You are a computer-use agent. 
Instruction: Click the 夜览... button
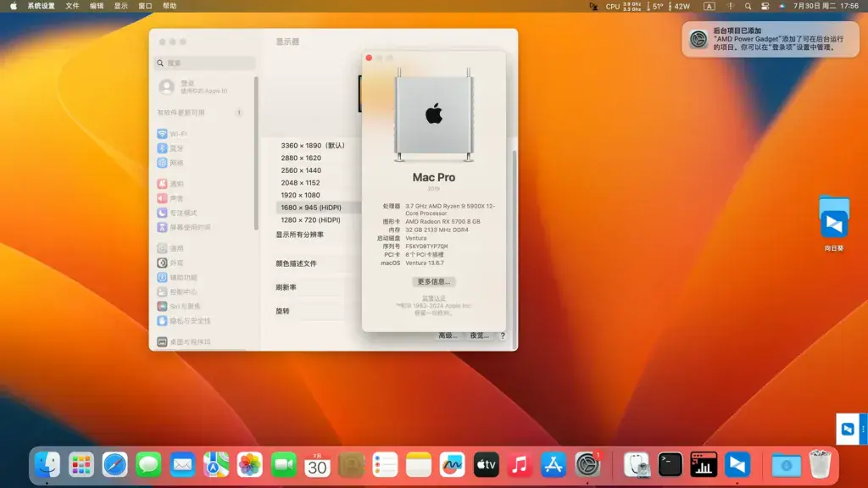point(480,335)
